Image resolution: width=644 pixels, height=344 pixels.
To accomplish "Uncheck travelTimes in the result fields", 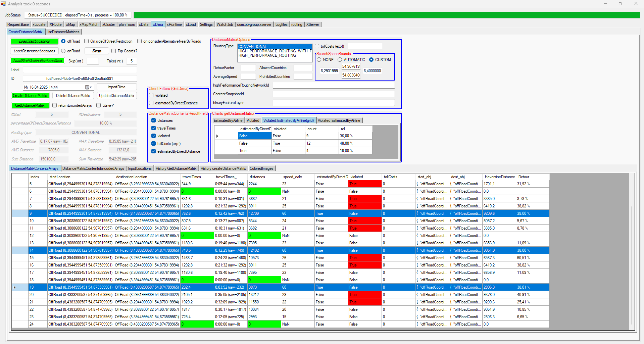I will [x=154, y=128].
